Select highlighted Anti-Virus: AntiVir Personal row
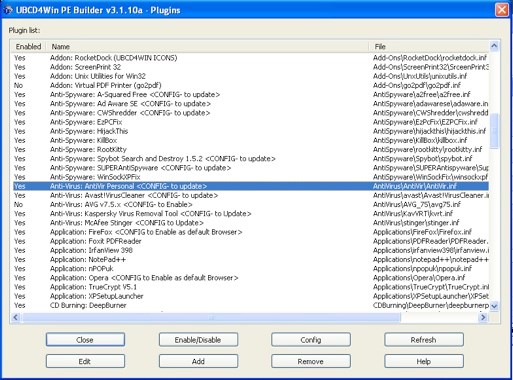This screenshot has width=513, height=380. (x=251, y=186)
